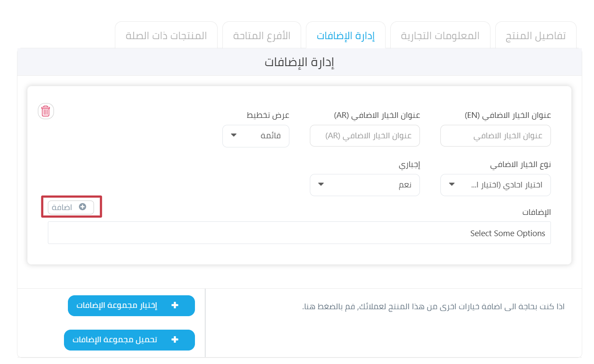594x364 pixels.
Task: Click the plus icon in the اضافة button
Action: (x=83, y=207)
